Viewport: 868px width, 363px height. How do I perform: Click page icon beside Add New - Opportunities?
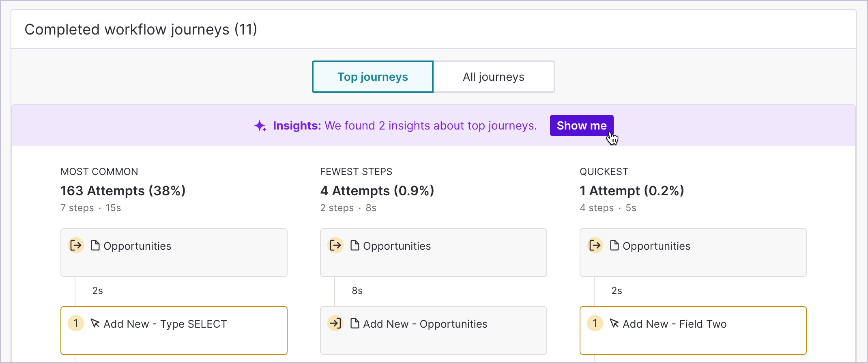(355, 323)
